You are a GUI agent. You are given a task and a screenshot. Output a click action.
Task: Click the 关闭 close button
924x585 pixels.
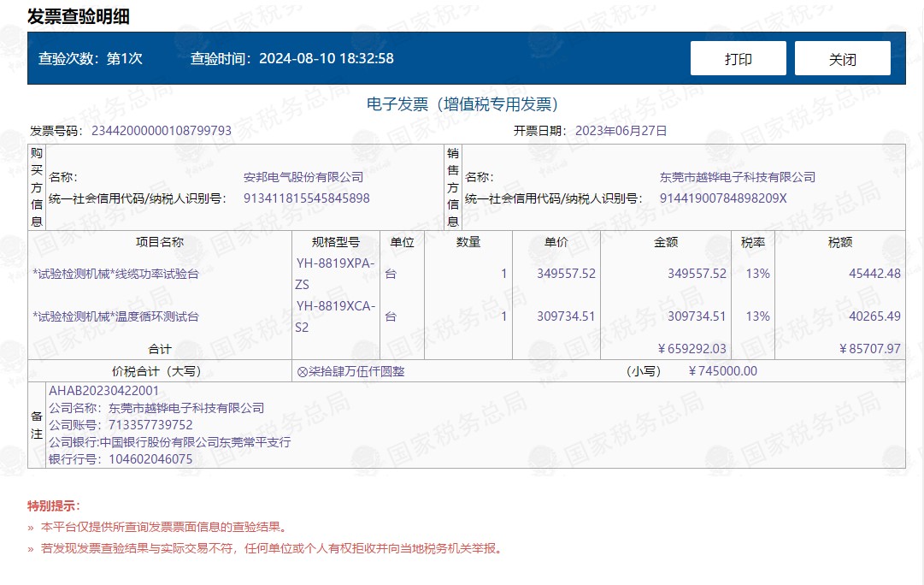coord(842,58)
